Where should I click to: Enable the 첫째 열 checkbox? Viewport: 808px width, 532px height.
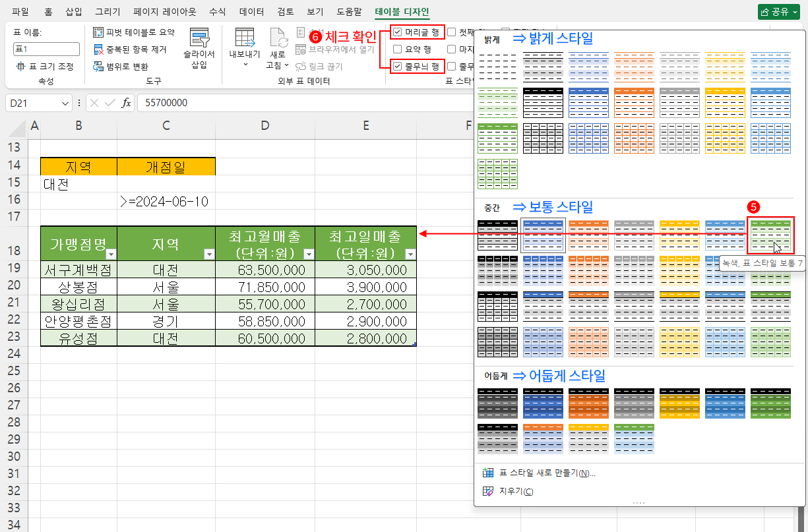point(451,32)
